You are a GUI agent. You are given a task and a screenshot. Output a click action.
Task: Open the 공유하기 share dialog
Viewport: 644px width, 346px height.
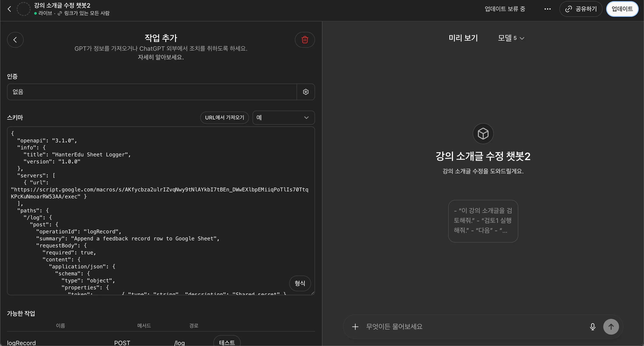581,9
